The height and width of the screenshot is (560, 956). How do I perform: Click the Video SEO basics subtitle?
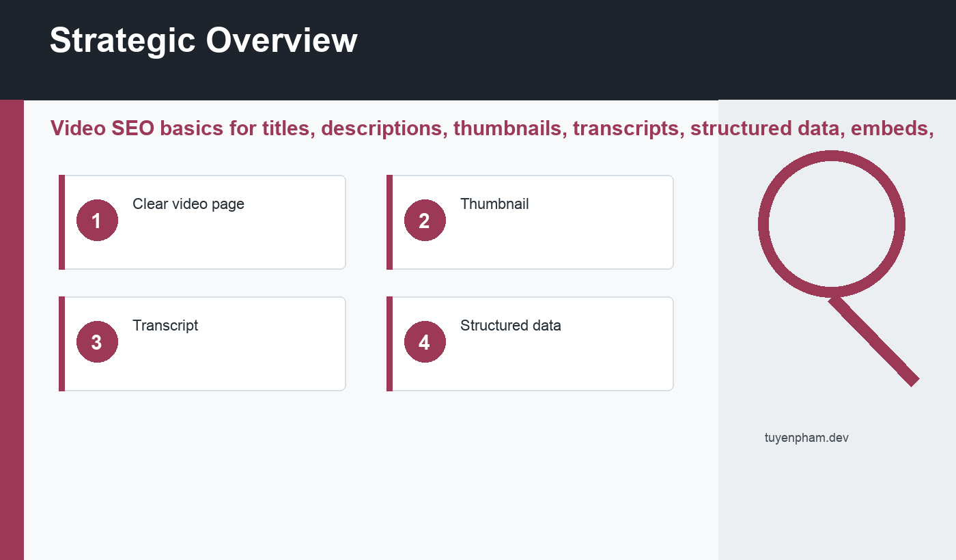492,128
